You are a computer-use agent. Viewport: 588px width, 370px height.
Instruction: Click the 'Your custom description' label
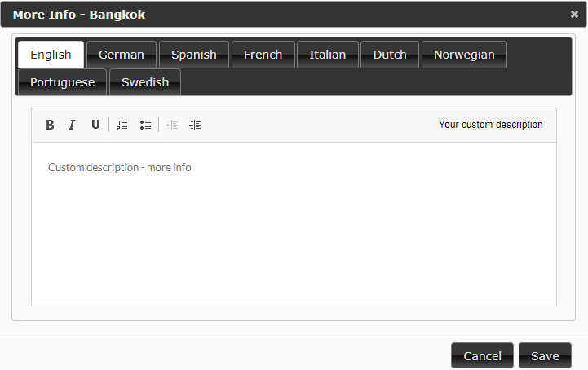(x=490, y=125)
